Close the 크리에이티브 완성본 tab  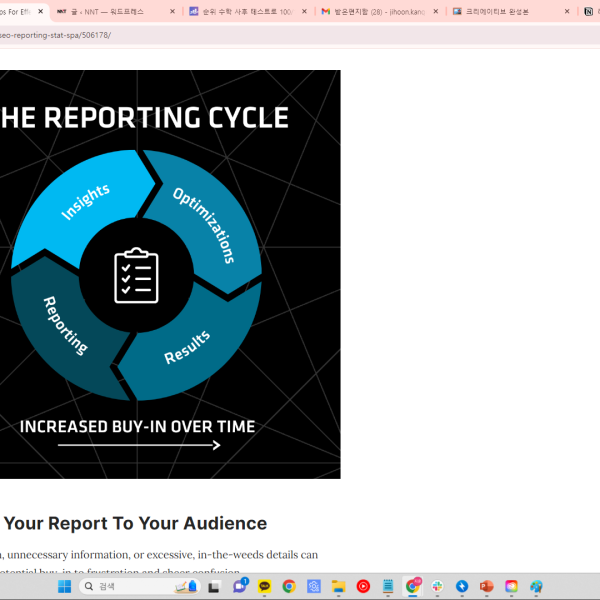(x=567, y=12)
